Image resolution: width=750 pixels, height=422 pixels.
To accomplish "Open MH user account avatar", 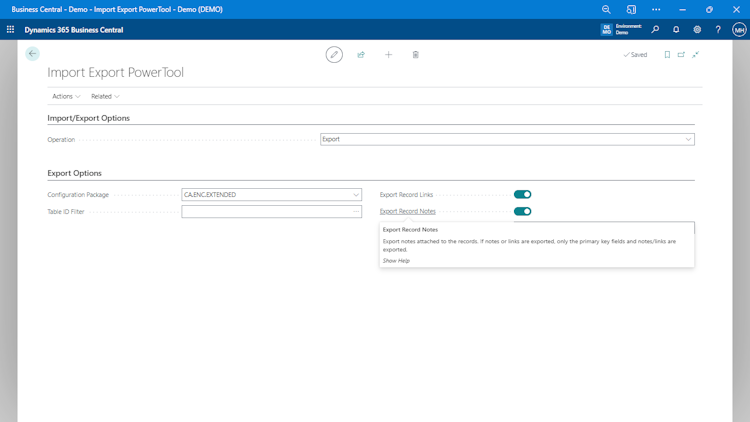I will (x=739, y=30).
